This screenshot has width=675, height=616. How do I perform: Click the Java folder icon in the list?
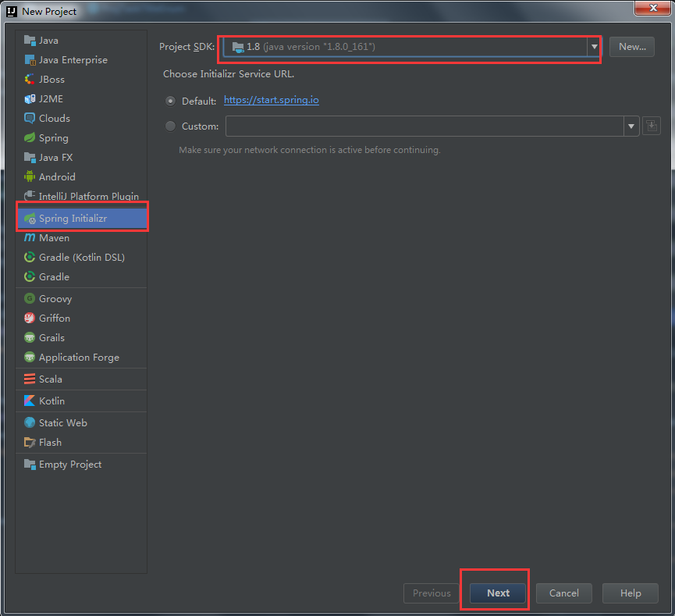coord(30,41)
